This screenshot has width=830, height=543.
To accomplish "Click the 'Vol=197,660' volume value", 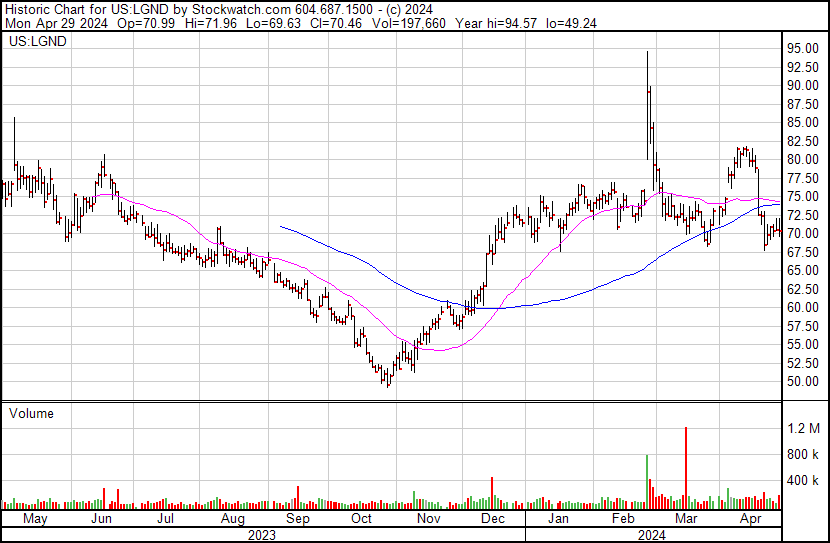I will point(409,23).
